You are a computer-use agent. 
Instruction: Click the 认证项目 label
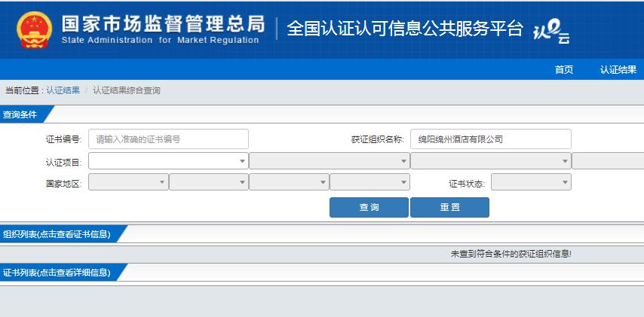point(64,163)
